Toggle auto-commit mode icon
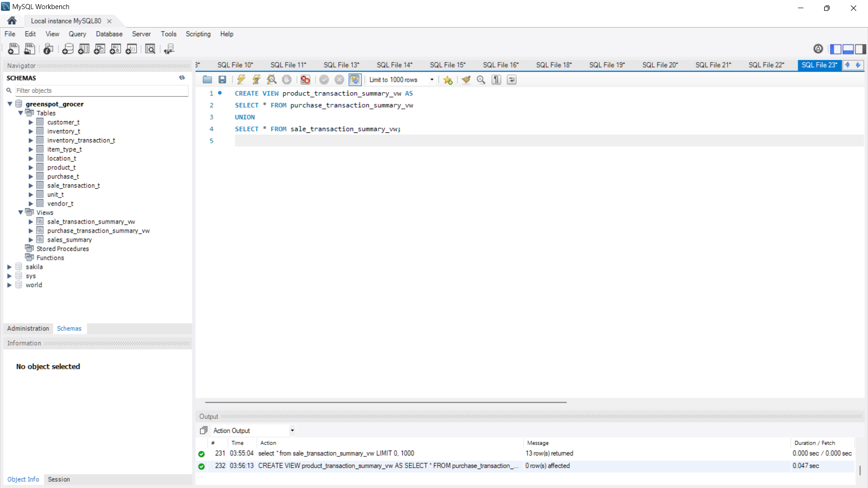868x488 pixels. 355,80
